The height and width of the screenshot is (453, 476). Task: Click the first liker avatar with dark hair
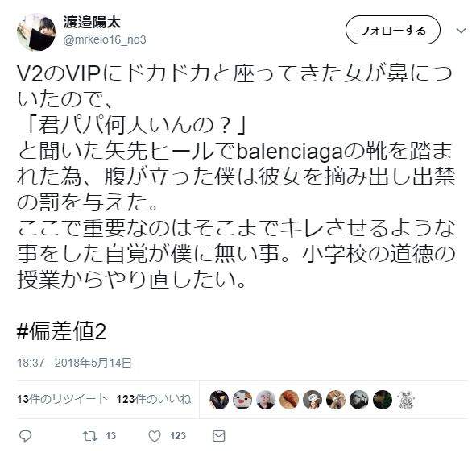tap(219, 400)
